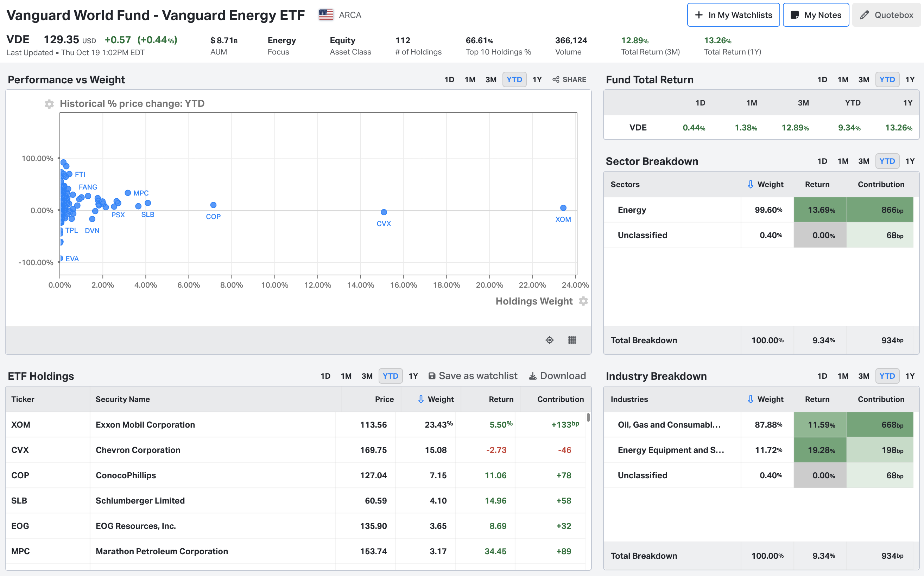The image size is (924, 576).
Task: Click the XOM data point on the scatter chart
Action: [563, 208]
